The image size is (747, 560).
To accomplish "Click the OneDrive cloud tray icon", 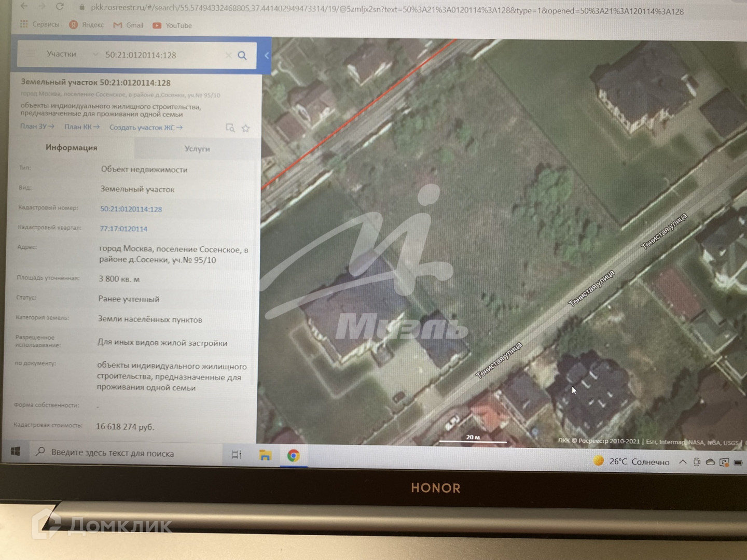I will [710, 462].
